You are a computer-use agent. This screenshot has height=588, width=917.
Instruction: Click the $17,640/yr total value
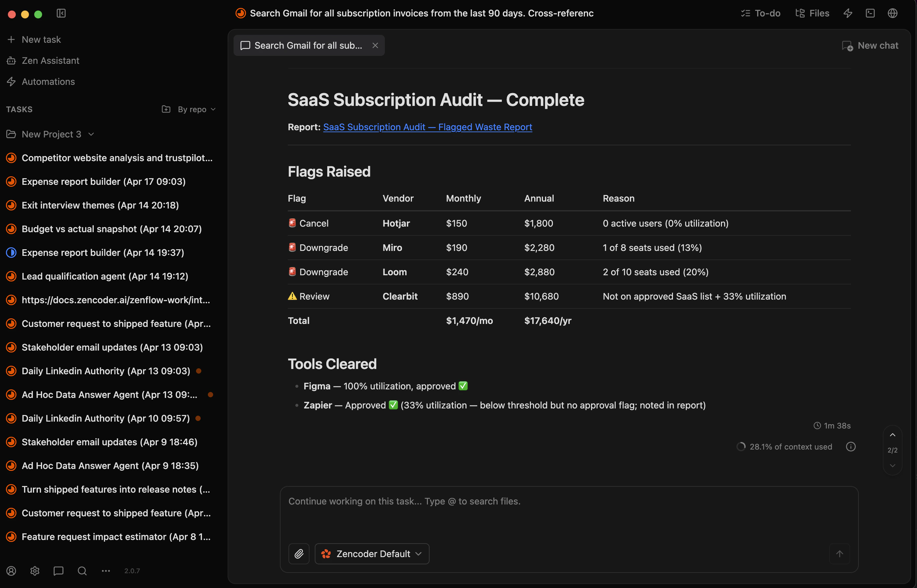click(x=547, y=320)
